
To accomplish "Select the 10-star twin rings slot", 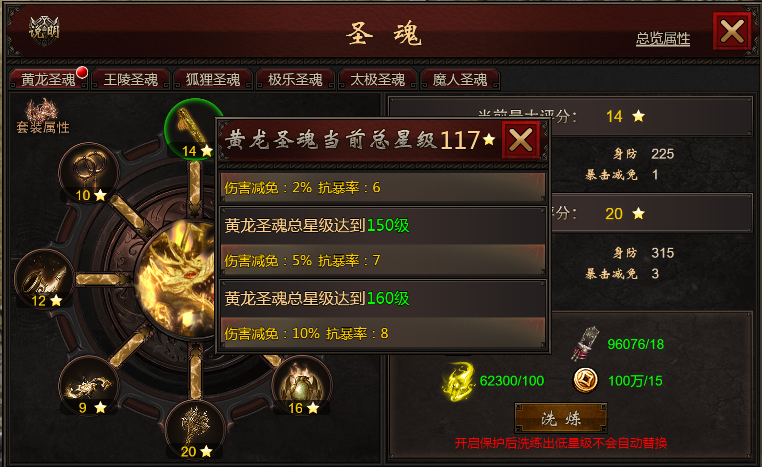I will [89, 173].
